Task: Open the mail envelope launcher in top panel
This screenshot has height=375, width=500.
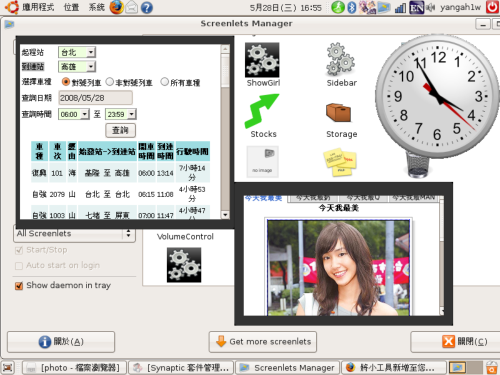Action: 132,7
